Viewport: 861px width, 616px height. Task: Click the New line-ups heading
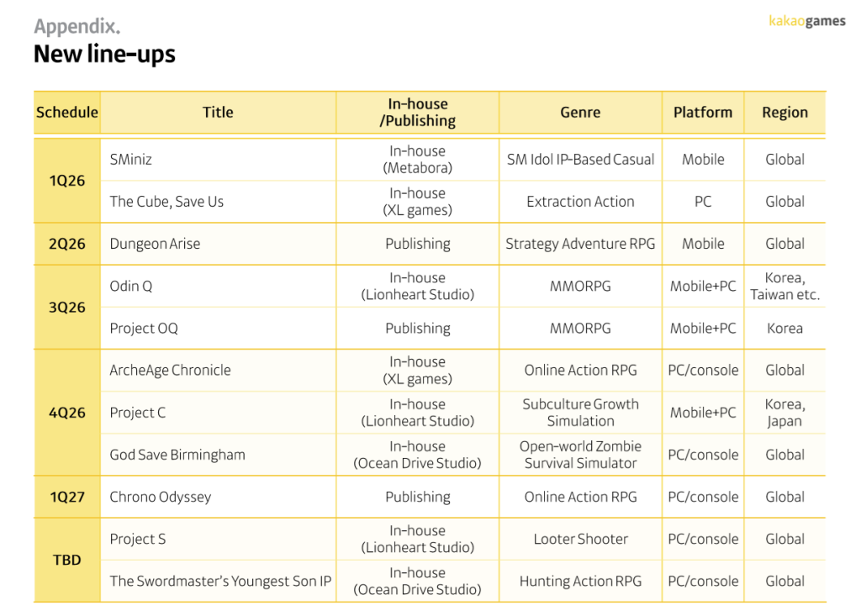point(104,55)
